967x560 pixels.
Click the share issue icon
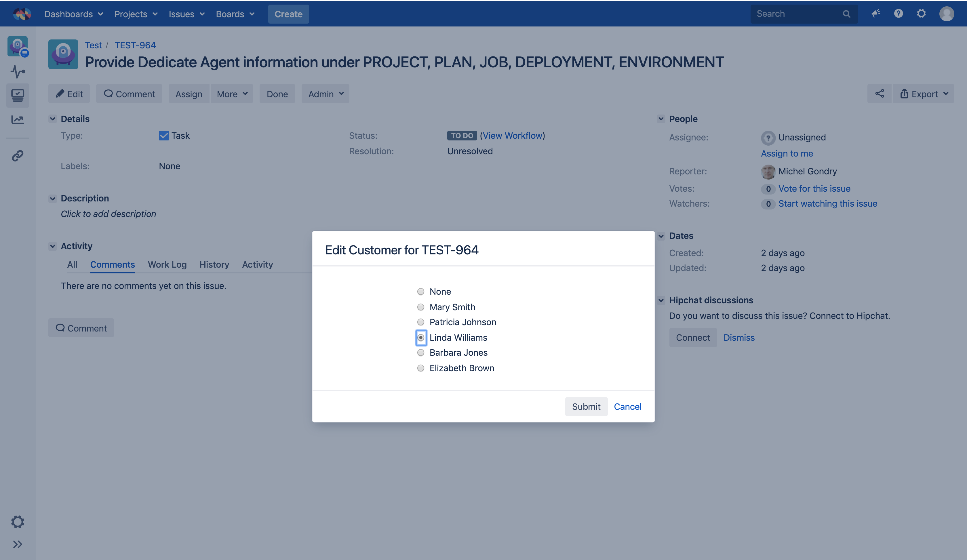[x=879, y=94]
